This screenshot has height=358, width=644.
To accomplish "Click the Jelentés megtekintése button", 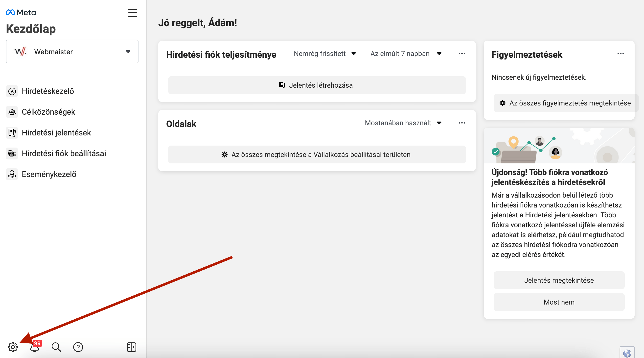I will (559, 281).
